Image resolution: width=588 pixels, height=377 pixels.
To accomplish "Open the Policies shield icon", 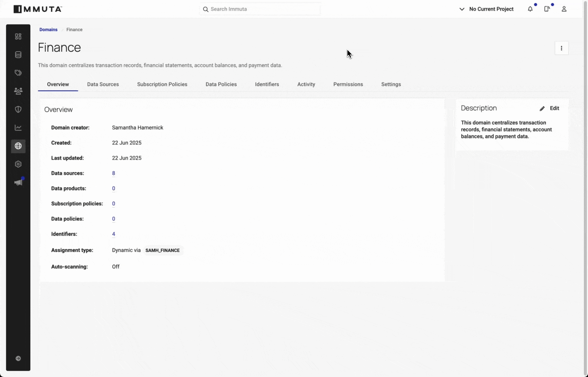I will tap(18, 109).
